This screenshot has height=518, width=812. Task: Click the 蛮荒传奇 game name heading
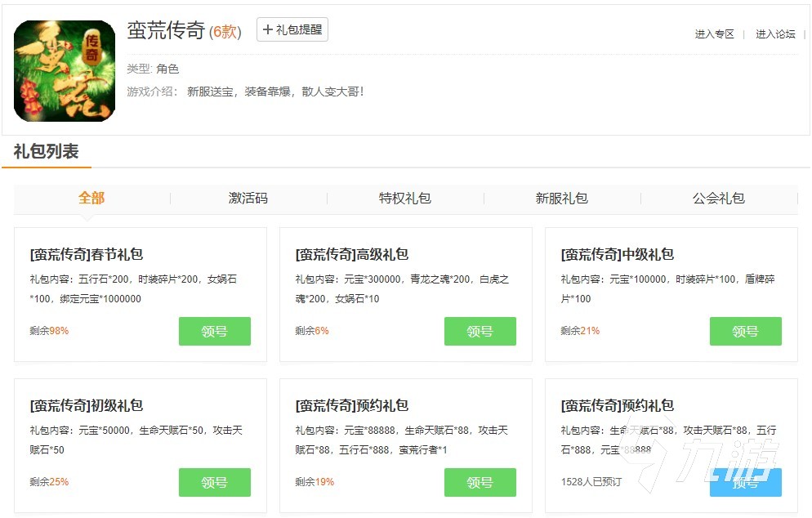166,30
